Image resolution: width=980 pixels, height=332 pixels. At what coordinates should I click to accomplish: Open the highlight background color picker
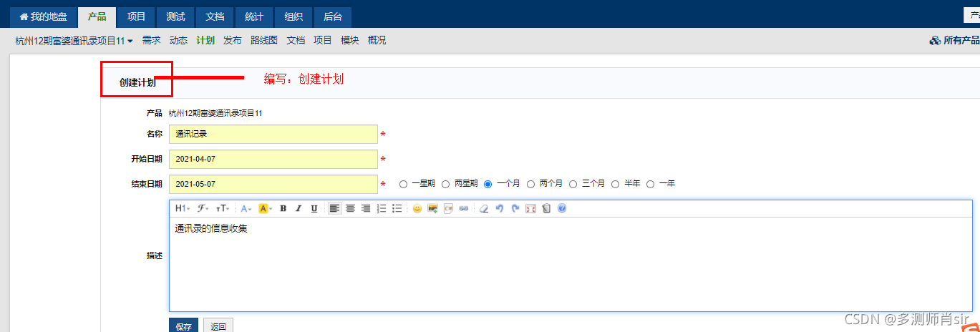[265, 208]
